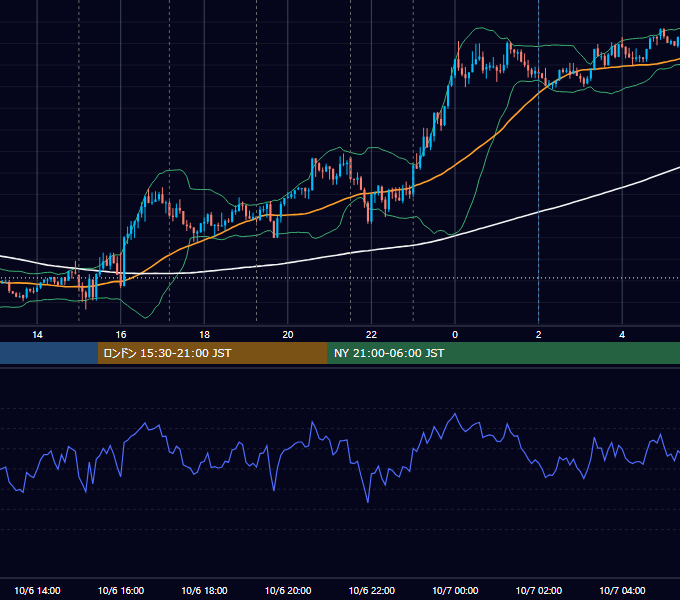The image size is (680, 600).
Task: Click the 10/6 22:00 date label
Action: tap(372, 590)
